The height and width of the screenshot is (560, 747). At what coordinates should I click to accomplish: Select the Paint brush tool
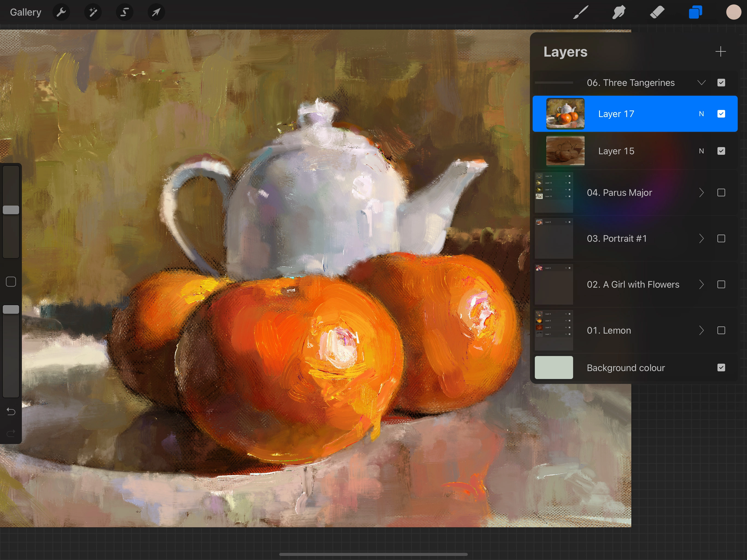(580, 13)
